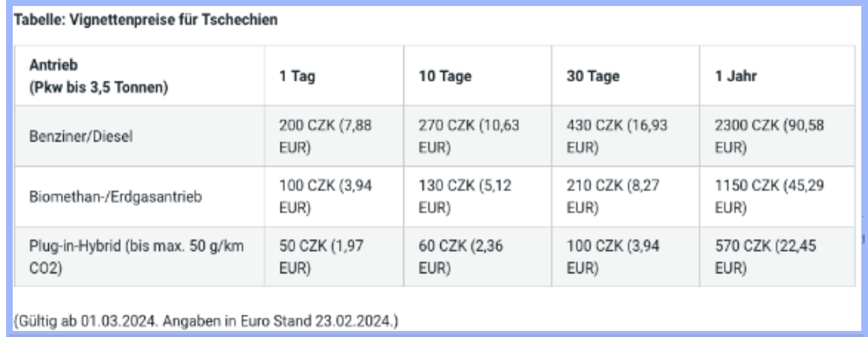Click the '30 Tage' column header
Image resolution: width=868 pixels, height=337 pixels.
[x=626, y=76]
